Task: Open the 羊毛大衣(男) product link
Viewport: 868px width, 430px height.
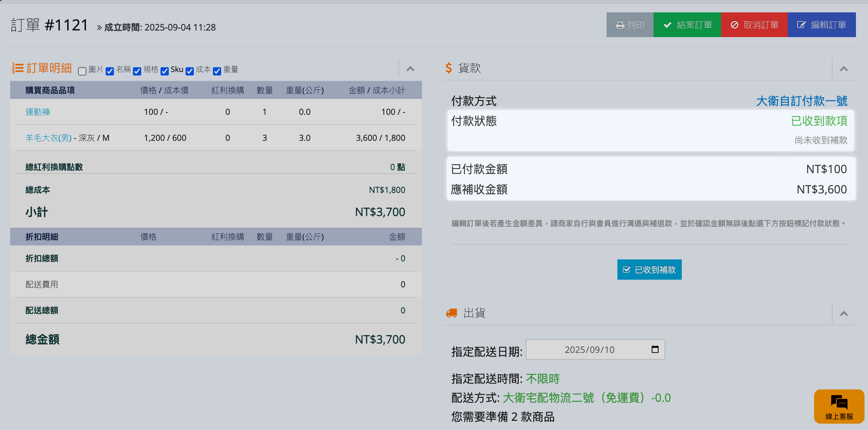Action: [x=49, y=138]
